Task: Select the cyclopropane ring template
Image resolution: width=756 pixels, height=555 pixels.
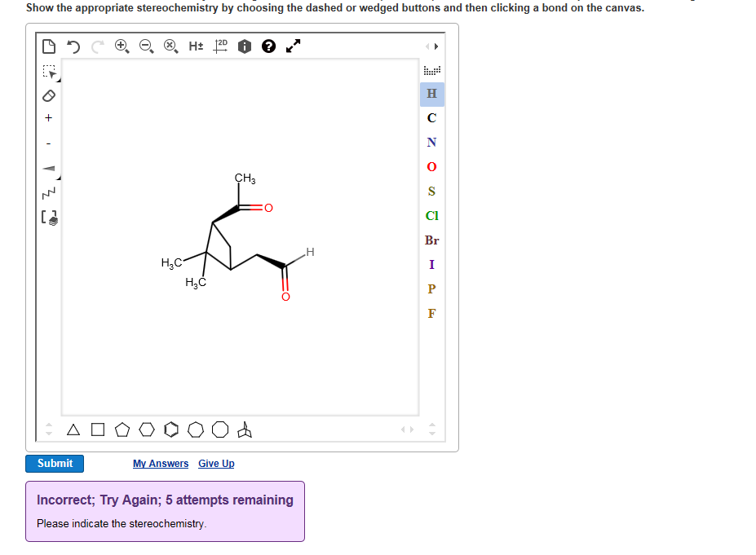Action: click(73, 429)
